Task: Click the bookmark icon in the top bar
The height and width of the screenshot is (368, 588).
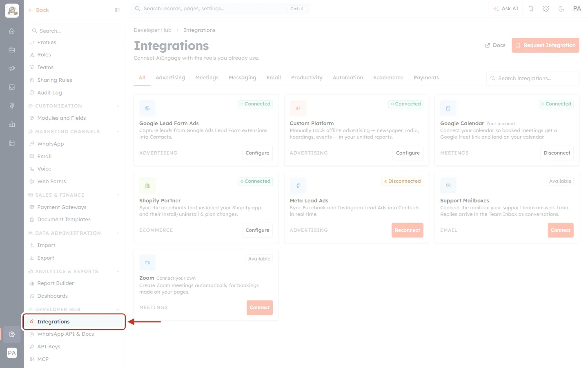Action: (x=531, y=9)
